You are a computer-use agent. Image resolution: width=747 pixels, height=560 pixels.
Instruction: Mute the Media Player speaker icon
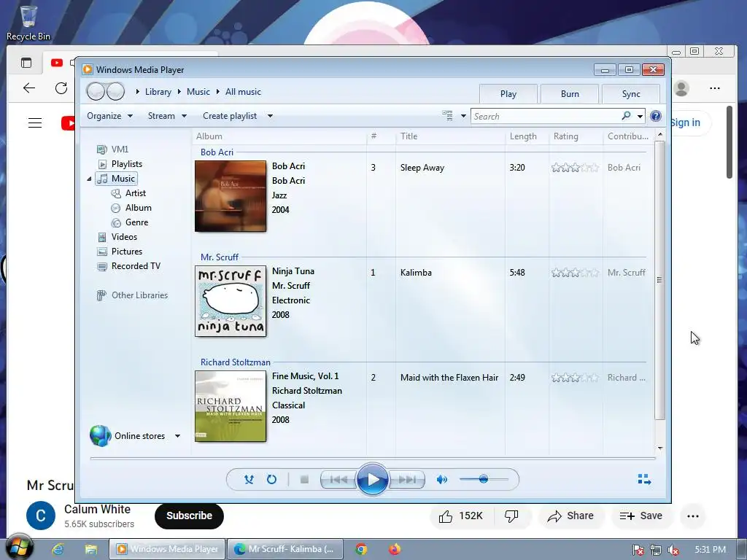point(441,480)
